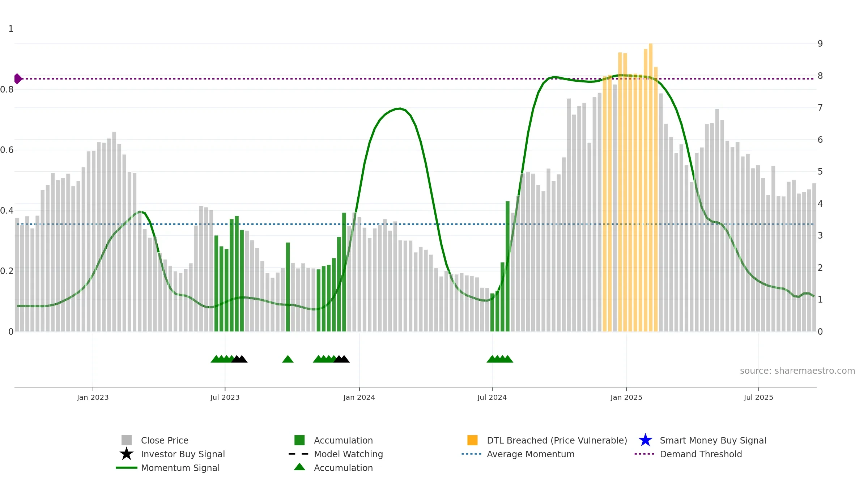Click the gray Close Price legend square
This screenshot has width=868, height=488.
pos(126,440)
